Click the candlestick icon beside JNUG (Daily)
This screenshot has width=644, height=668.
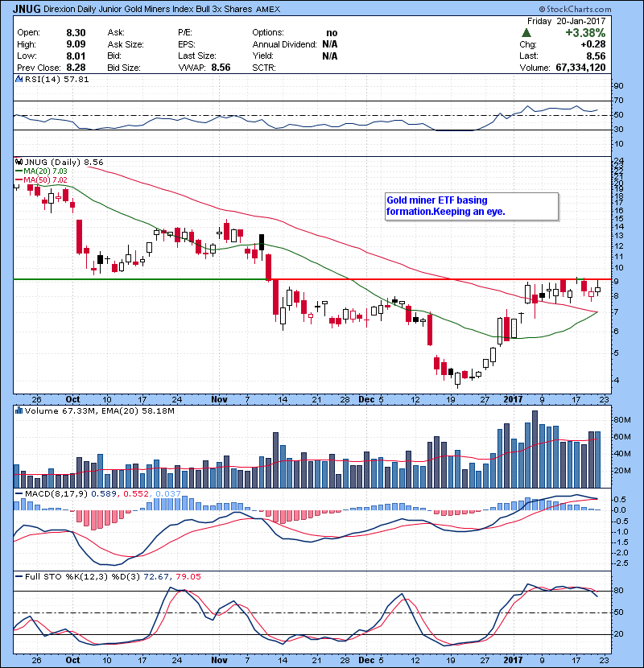19,162
